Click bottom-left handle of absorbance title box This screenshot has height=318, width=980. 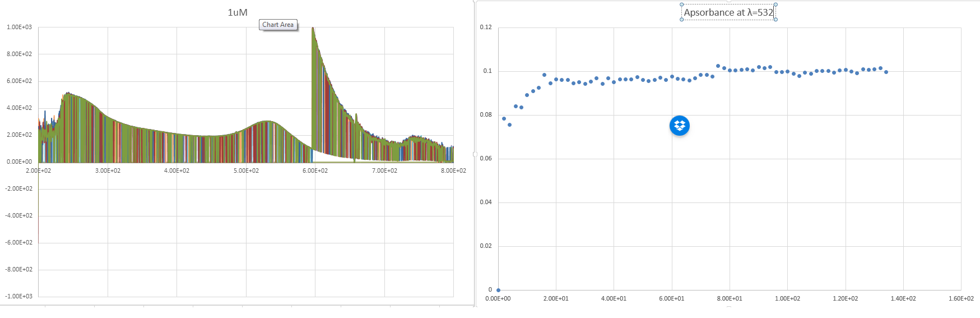(x=682, y=20)
